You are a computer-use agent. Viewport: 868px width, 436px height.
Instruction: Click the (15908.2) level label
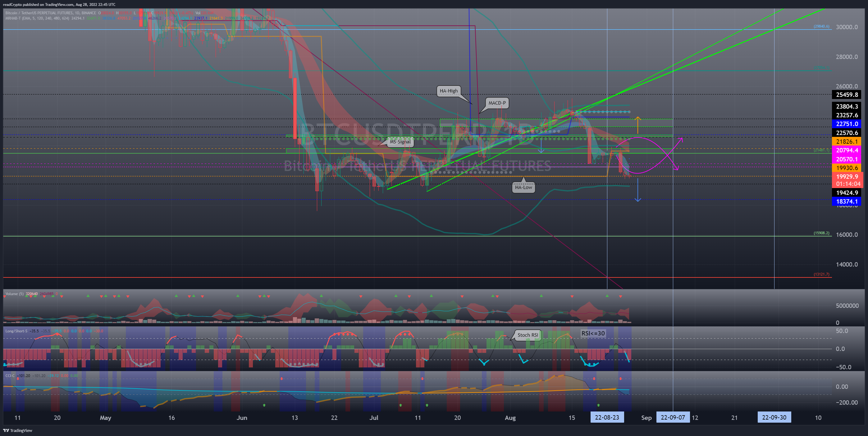coord(821,233)
